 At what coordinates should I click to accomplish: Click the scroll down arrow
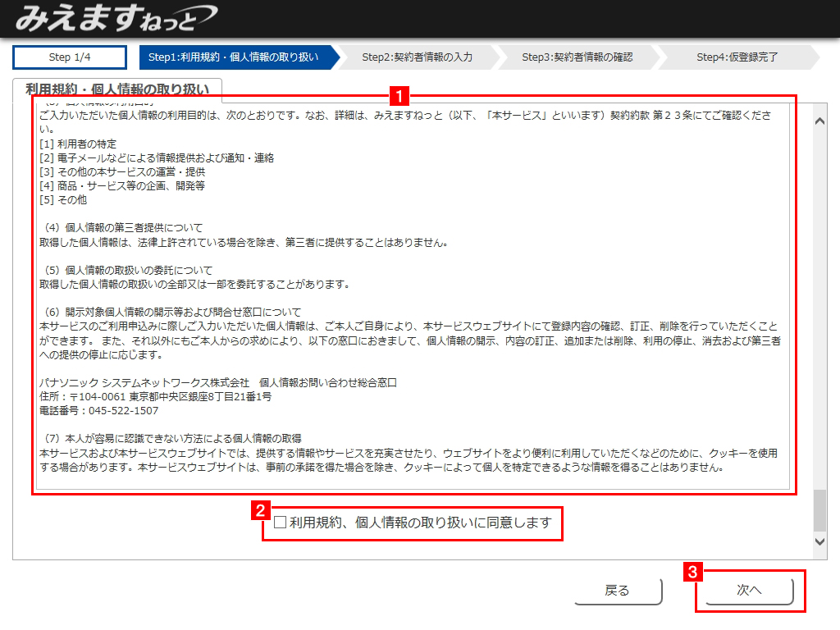(x=819, y=541)
